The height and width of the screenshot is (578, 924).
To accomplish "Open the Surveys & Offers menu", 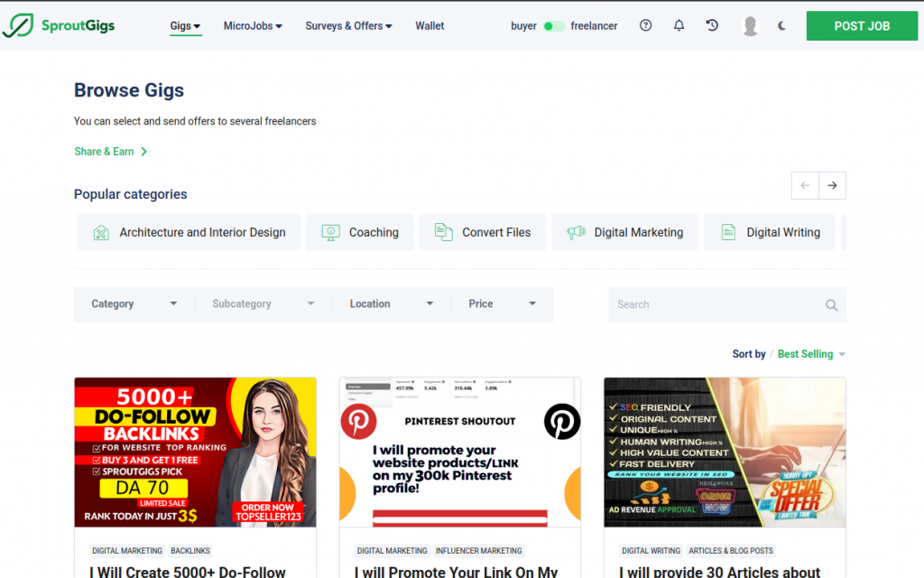I will coord(348,26).
